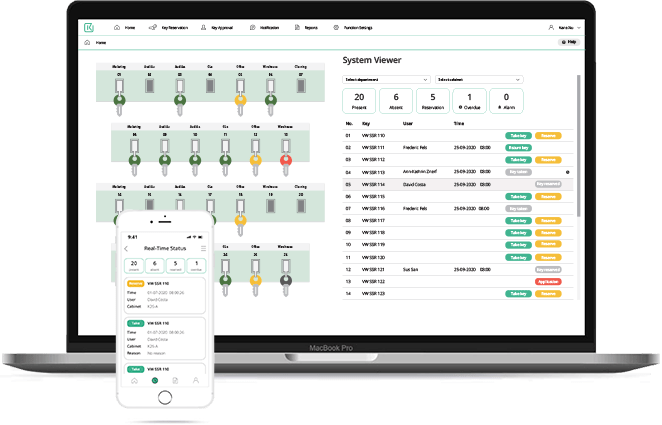Click the System Viewer table scrollbar

pyautogui.click(x=578, y=146)
